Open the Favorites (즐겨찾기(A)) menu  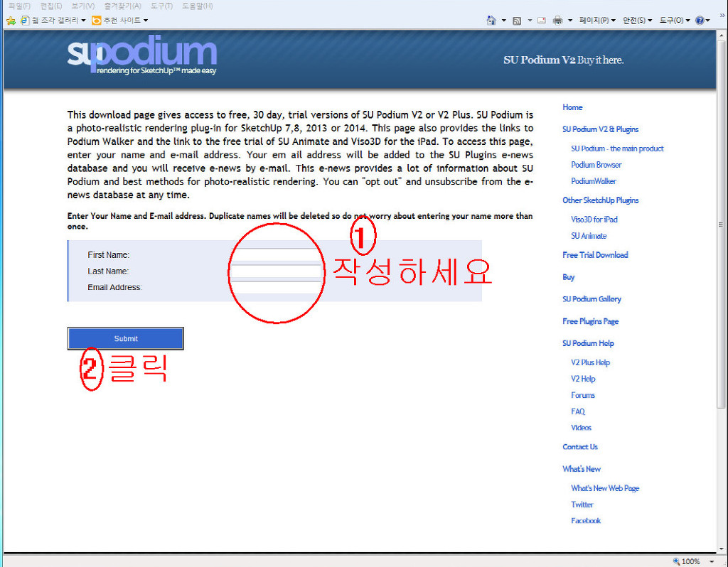coord(122,6)
